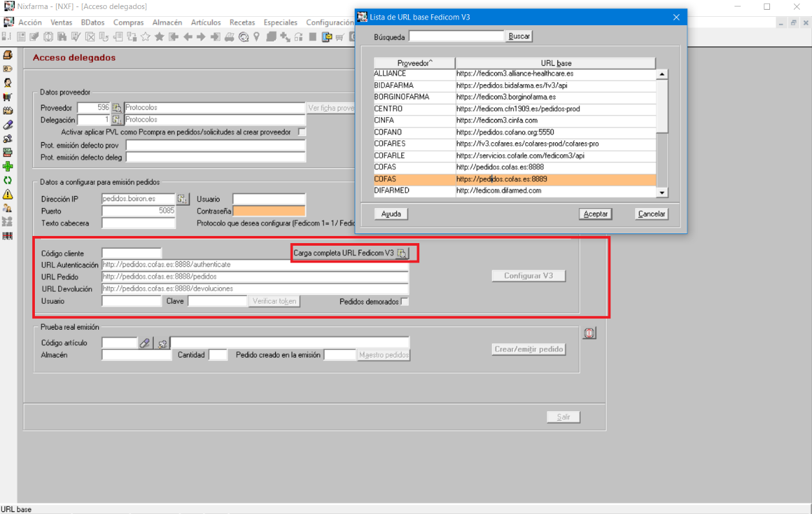Click lookup icon beside Dirección IP field
812x514 pixels.
(182, 199)
